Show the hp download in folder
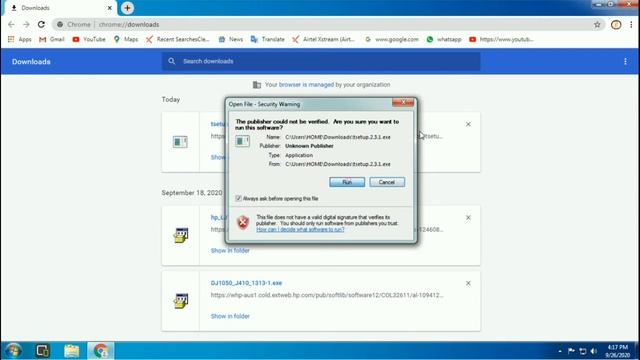This screenshot has width=640, height=360. click(230, 250)
